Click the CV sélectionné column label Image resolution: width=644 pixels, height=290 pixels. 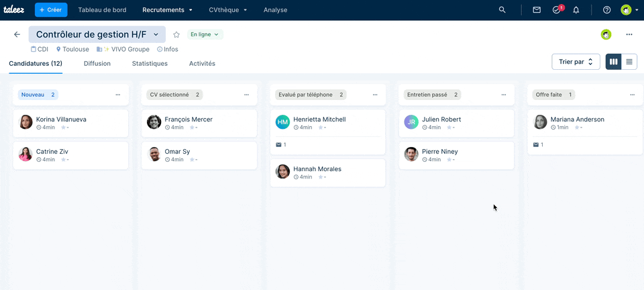(x=174, y=95)
